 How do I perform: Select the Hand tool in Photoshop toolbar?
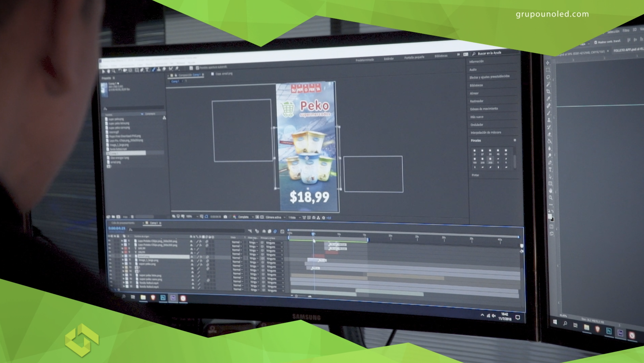pyautogui.click(x=550, y=191)
